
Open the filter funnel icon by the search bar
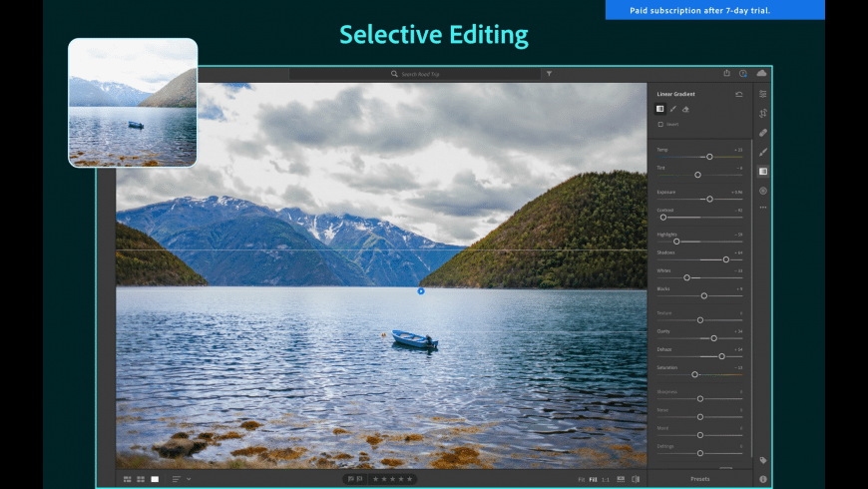coord(549,74)
